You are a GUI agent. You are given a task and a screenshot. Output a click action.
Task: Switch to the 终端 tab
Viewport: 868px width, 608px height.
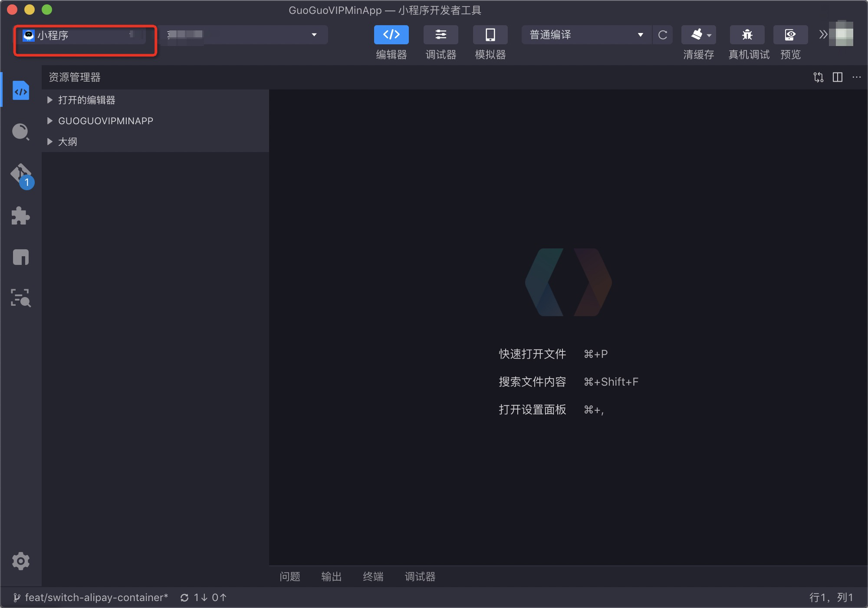pyautogui.click(x=373, y=577)
